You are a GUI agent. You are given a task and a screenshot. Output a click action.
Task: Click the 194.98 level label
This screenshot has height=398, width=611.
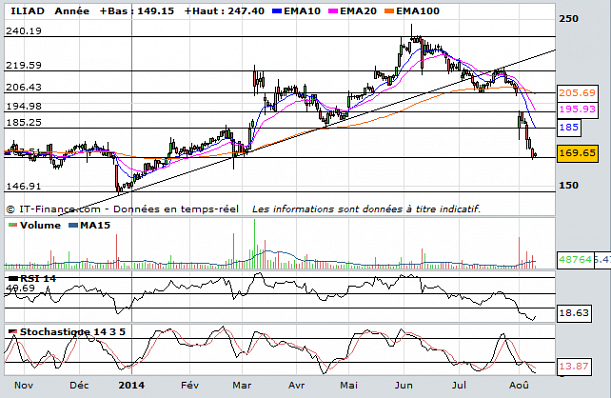click(24, 106)
